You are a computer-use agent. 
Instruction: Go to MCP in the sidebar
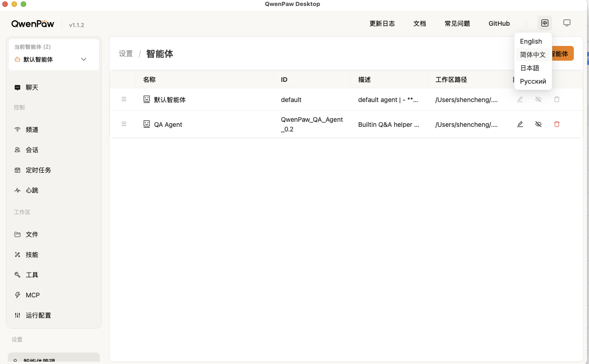(x=32, y=295)
